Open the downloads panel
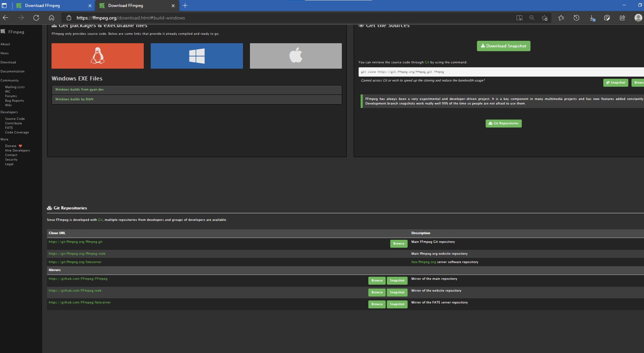This screenshot has height=353, width=644. 592,18
